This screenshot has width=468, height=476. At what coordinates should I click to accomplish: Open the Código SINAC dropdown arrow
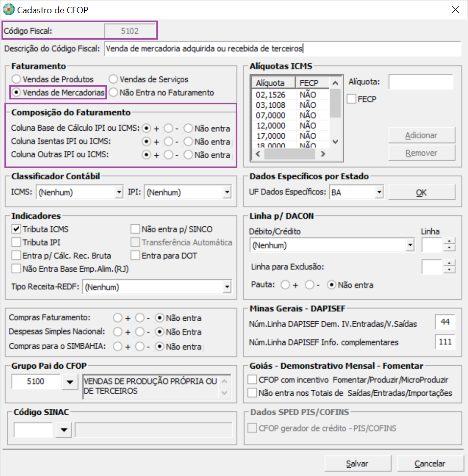click(x=63, y=430)
